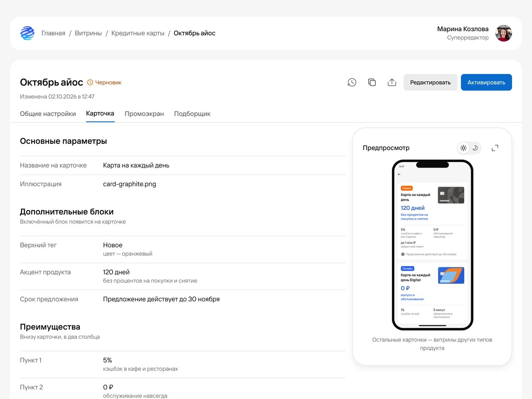Screen dimensions: 532x399
Task: Click the Черновик status label
Action: pyautogui.click(x=108, y=82)
